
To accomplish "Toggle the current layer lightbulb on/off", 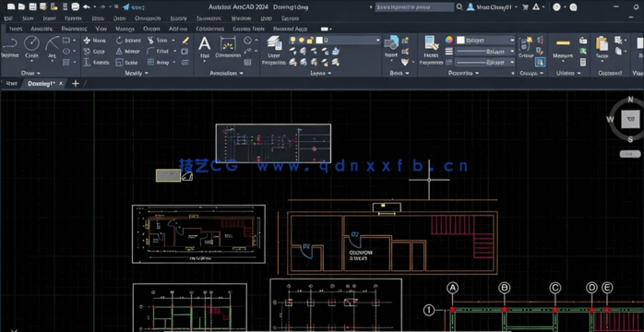I will [292, 41].
